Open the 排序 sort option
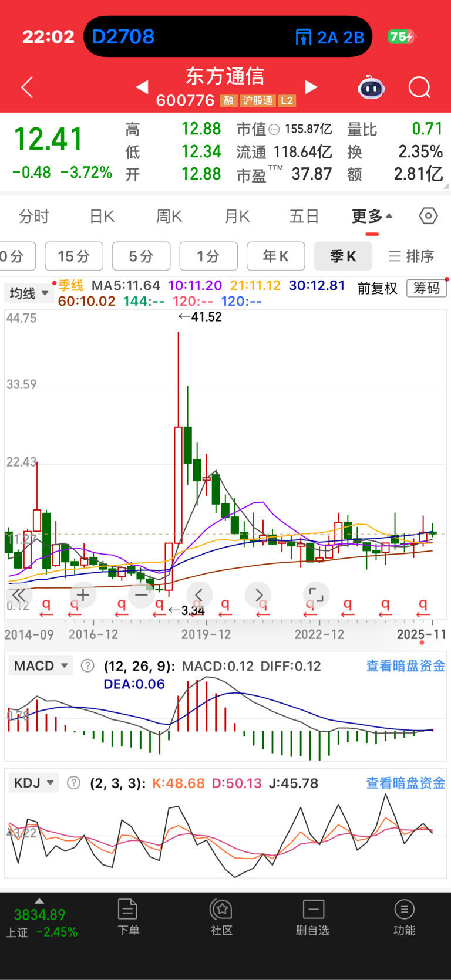 coord(411,256)
